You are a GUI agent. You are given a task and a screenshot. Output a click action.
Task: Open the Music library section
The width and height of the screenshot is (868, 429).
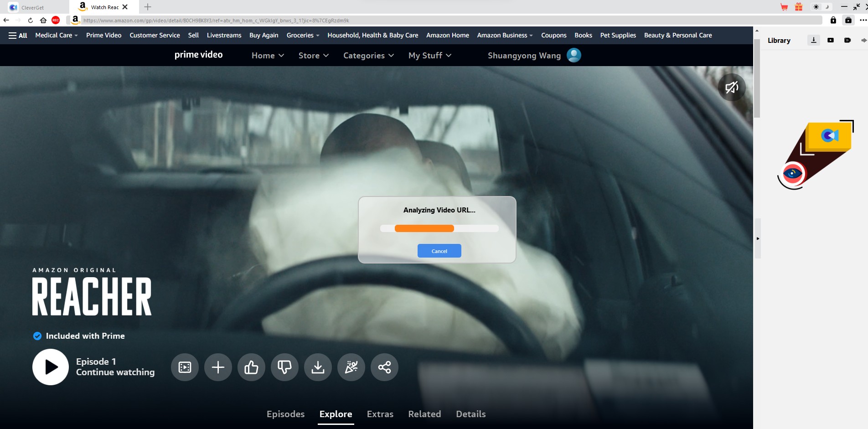[863, 40]
